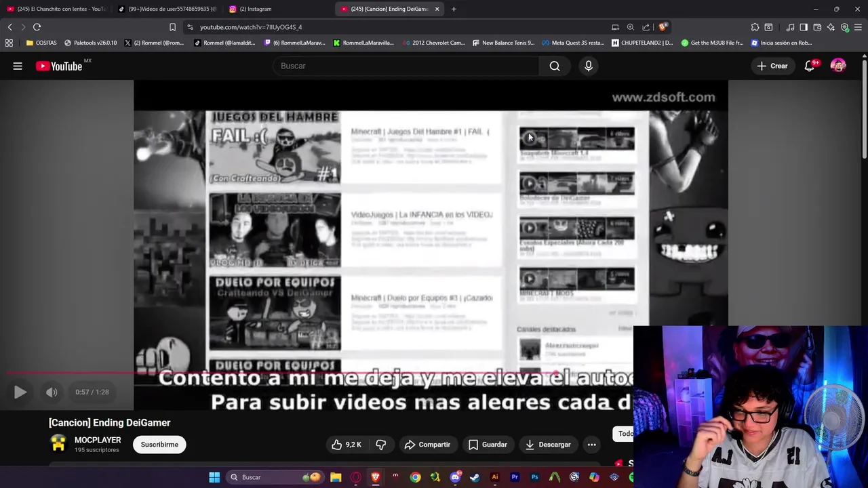Open Brave VPN shield icon
The width and height of the screenshot is (868, 488).
pyautogui.click(x=844, y=27)
